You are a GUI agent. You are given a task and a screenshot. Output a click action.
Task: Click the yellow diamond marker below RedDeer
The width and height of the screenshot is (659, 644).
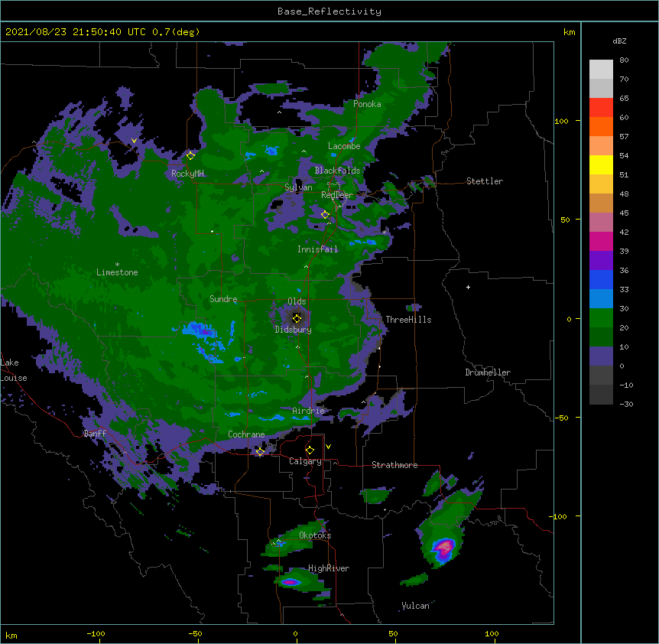pos(325,215)
